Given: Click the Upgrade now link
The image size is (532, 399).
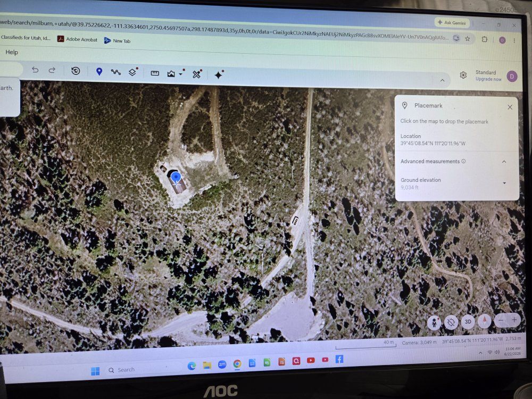Looking at the screenshot, I should [488, 79].
